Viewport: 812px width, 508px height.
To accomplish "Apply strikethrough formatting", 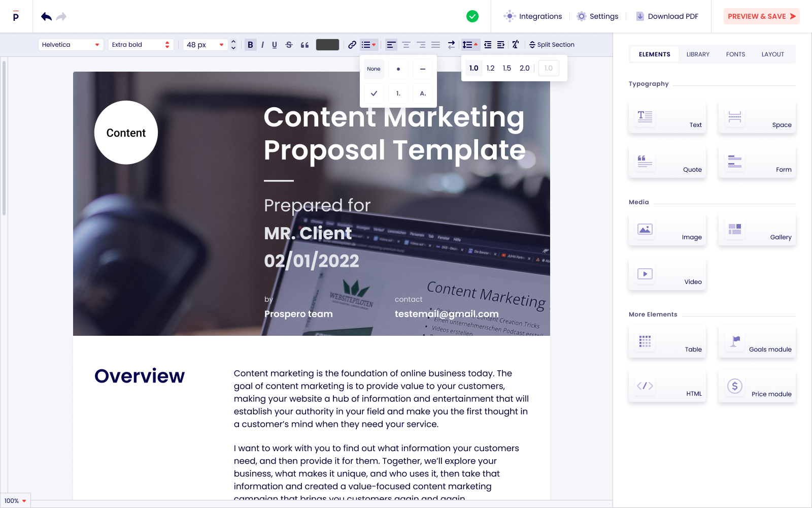I will pyautogui.click(x=289, y=45).
